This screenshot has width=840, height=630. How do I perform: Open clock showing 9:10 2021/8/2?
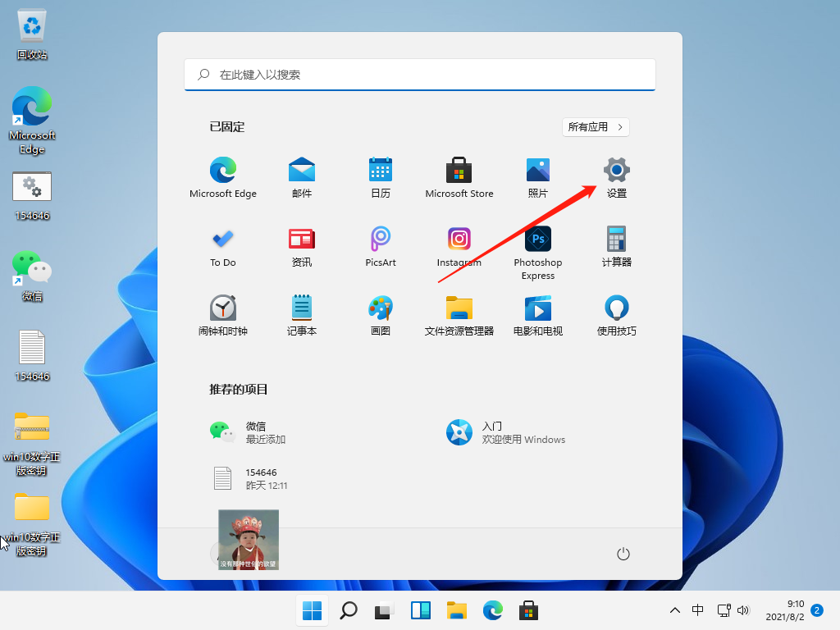click(785, 610)
